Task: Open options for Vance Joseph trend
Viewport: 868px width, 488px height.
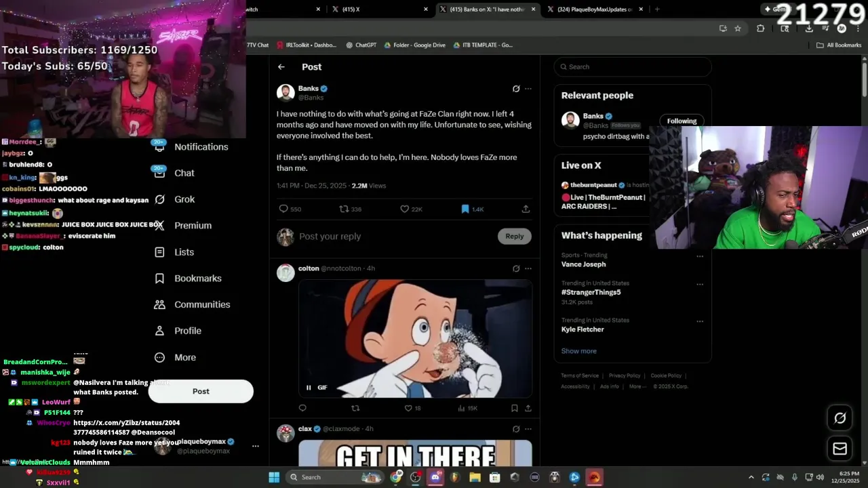Action: (x=700, y=256)
